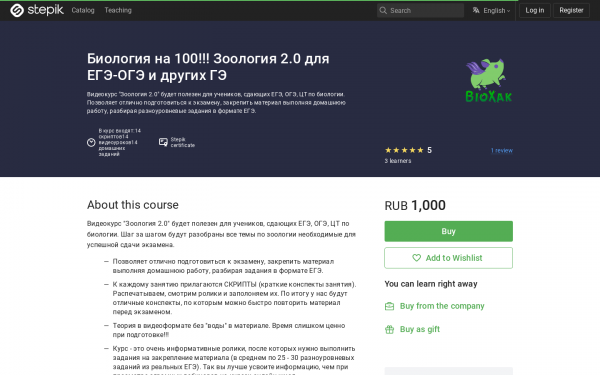This screenshot has height=375, width=600.
Task: Click the Register button
Action: (x=571, y=10)
